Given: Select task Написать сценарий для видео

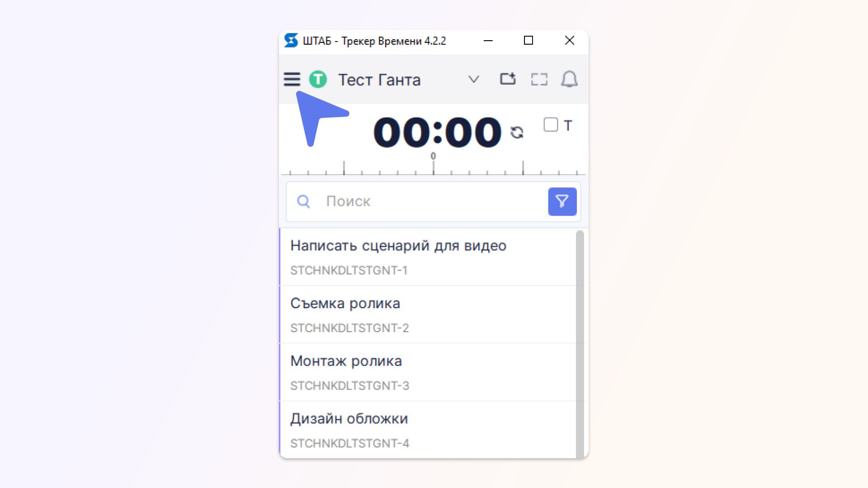Looking at the screenshot, I should (428, 257).
